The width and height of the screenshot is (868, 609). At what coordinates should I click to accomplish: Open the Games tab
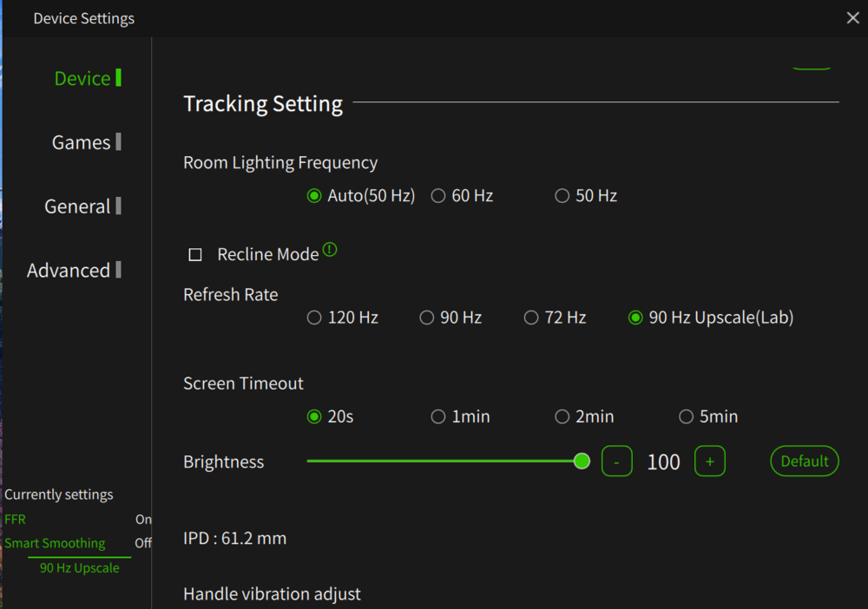(81, 142)
